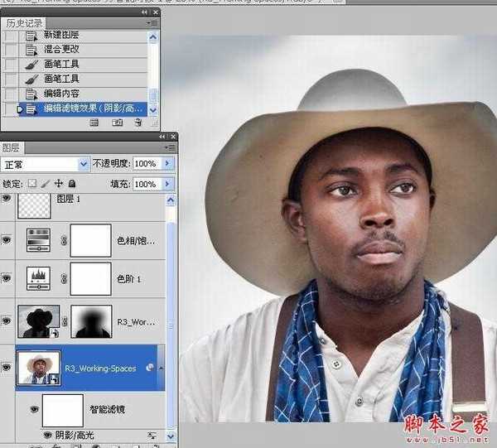This screenshot has width=497, height=448.
Task: Click the black layer mask thumbnail
Action: (x=91, y=321)
